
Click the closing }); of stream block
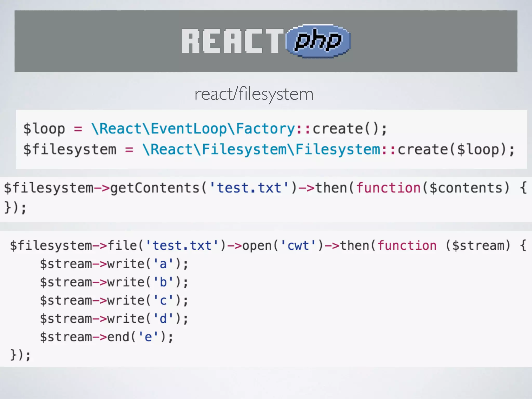[x=20, y=355]
